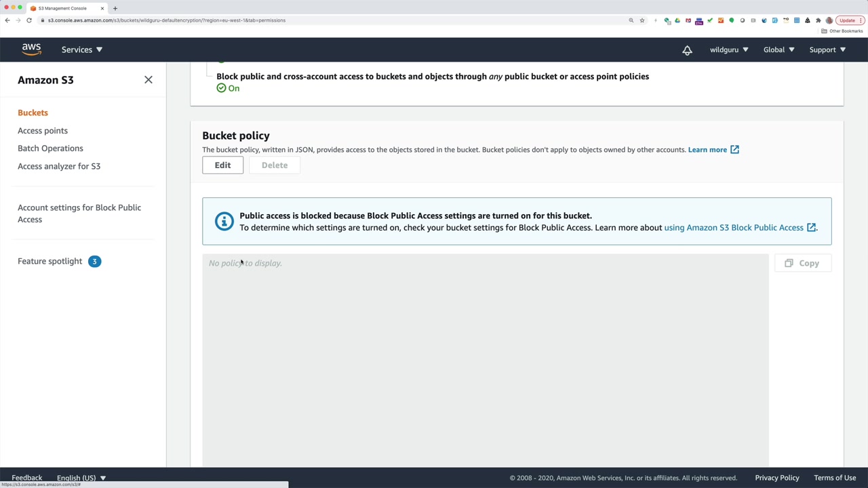The width and height of the screenshot is (868, 488).
Task: Go to Batch Operations
Action: click(50, 148)
